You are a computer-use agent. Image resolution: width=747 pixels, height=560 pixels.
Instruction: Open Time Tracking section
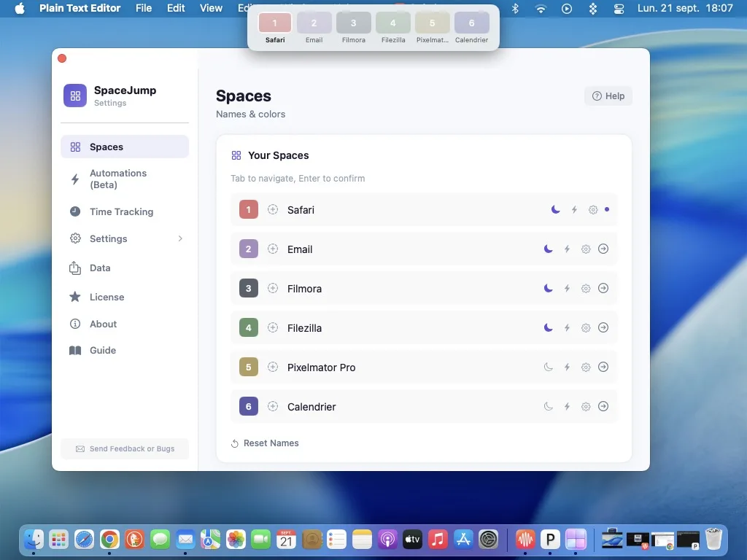tap(125, 211)
